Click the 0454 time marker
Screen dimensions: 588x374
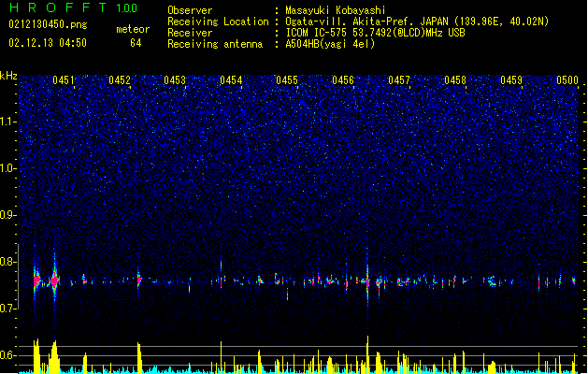pos(231,80)
